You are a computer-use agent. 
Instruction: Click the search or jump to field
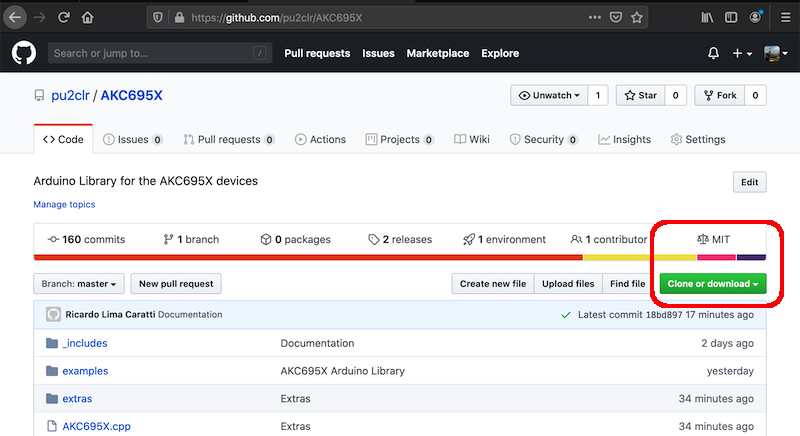[160, 53]
